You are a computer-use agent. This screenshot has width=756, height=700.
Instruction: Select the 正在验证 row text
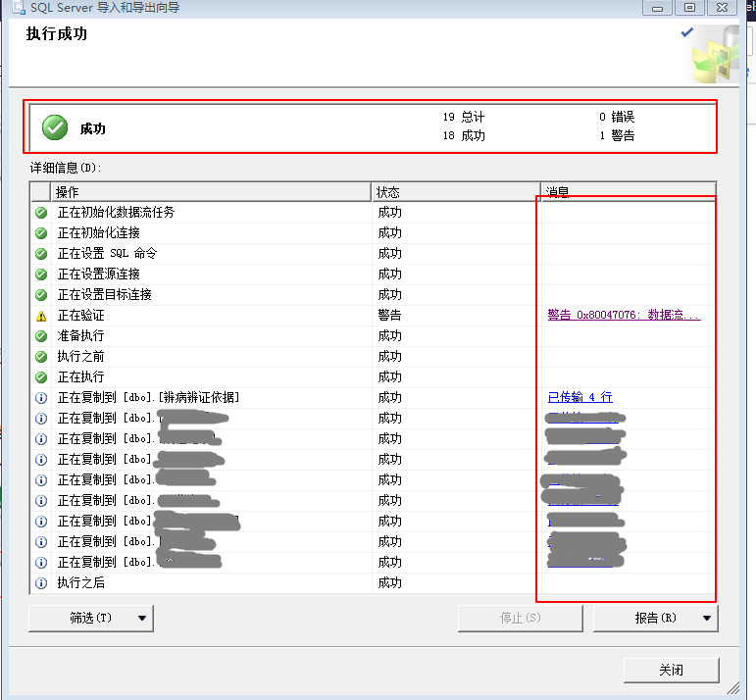pos(81,316)
